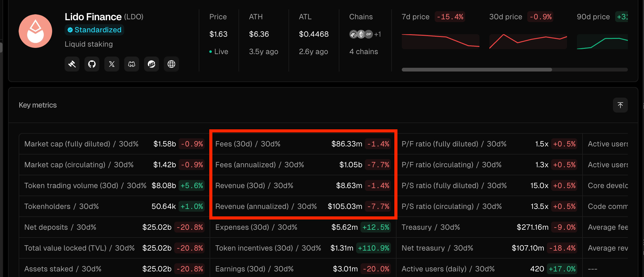Click the $8.08b trading volume value

[x=164, y=186]
